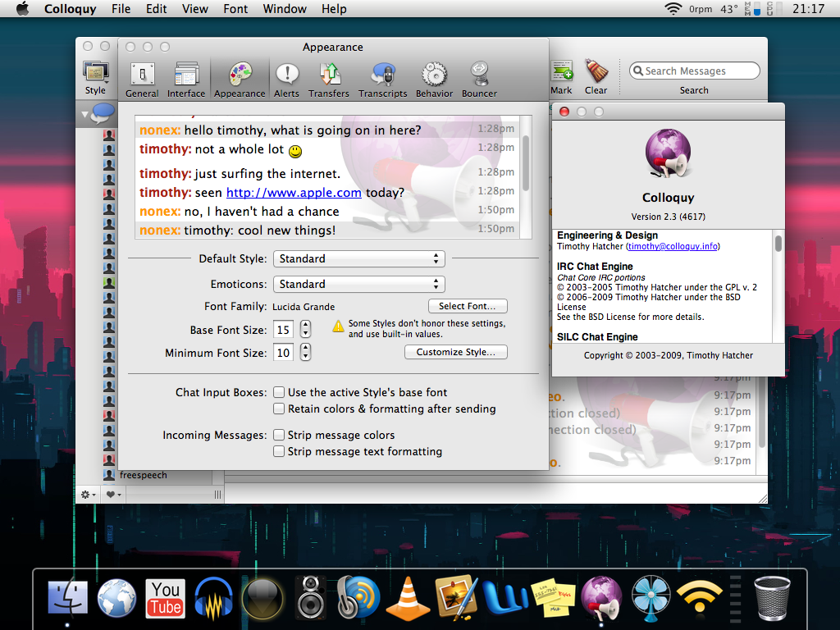
Task: Check Retain colors & formatting after sending
Action: pos(280,409)
